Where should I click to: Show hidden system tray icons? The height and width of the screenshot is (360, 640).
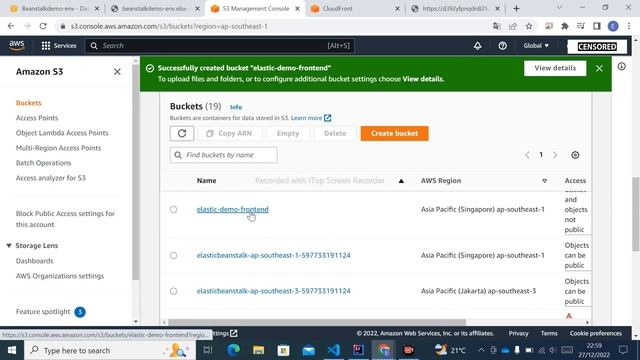tap(481, 350)
